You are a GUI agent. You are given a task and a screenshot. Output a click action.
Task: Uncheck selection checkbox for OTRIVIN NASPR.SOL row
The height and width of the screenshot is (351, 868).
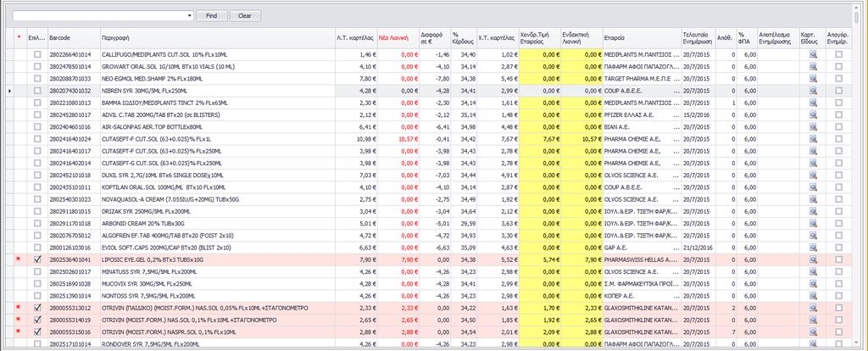tap(37, 332)
